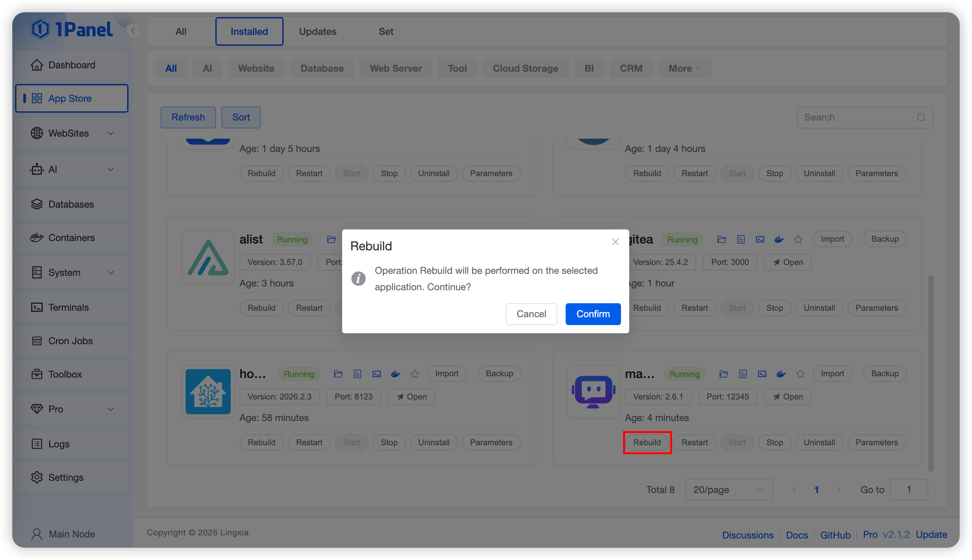Click the gitea docker container icon
972x560 pixels.
(779, 239)
